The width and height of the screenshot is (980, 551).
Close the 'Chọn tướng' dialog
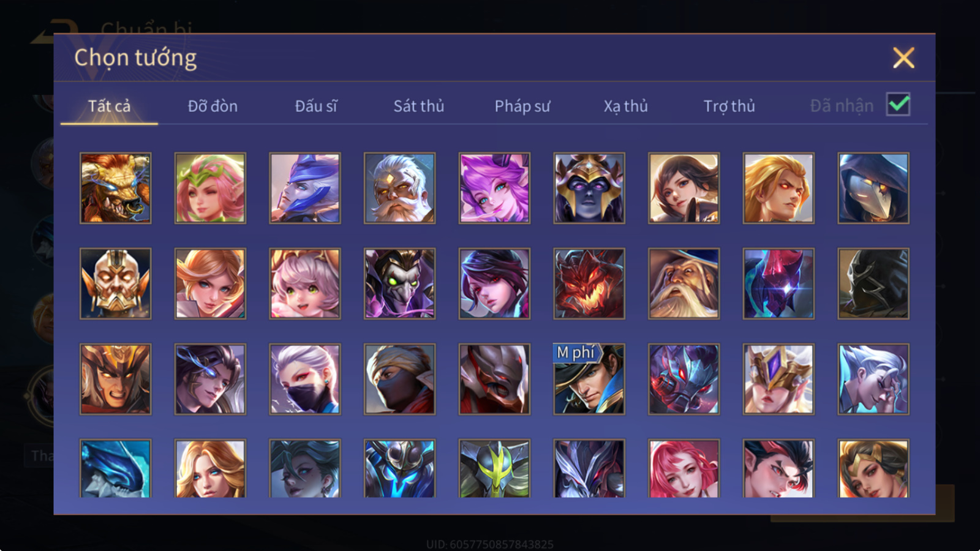click(903, 58)
